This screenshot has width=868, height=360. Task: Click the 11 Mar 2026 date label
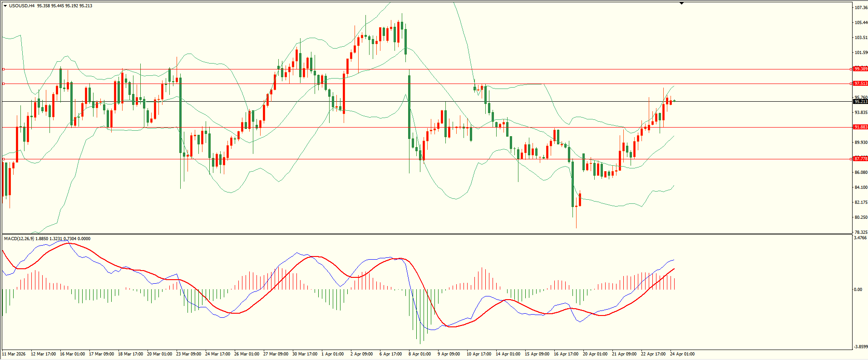click(x=14, y=354)
